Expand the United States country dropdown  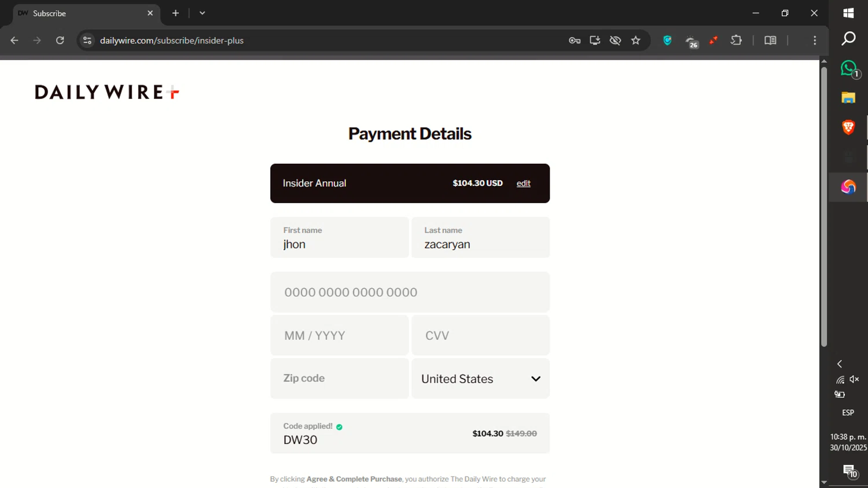pos(480,379)
